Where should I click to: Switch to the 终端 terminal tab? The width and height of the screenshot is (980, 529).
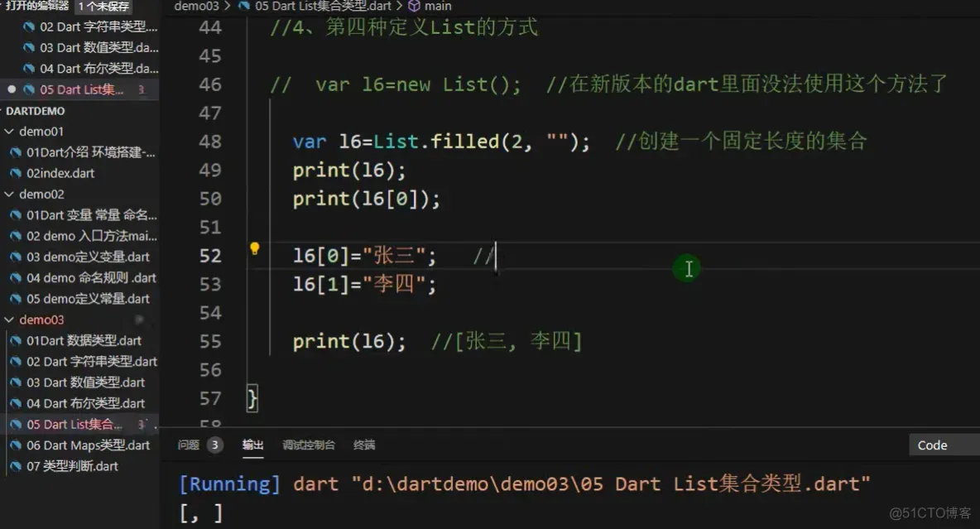(x=363, y=445)
